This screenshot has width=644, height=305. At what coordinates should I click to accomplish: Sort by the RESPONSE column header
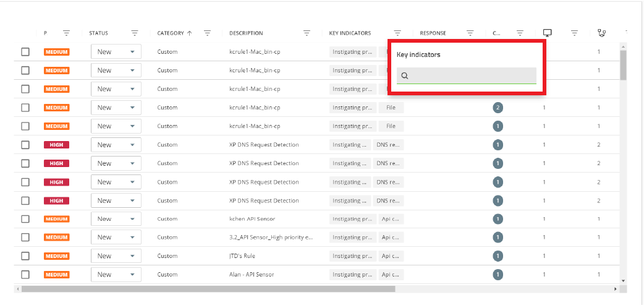point(433,33)
